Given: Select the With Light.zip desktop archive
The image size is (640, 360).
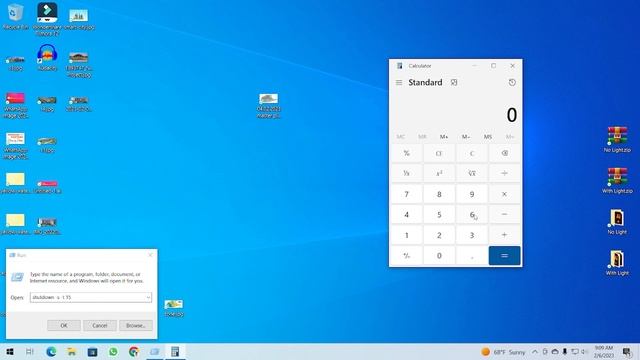Looking at the screenshot, I should coord(617,180).
